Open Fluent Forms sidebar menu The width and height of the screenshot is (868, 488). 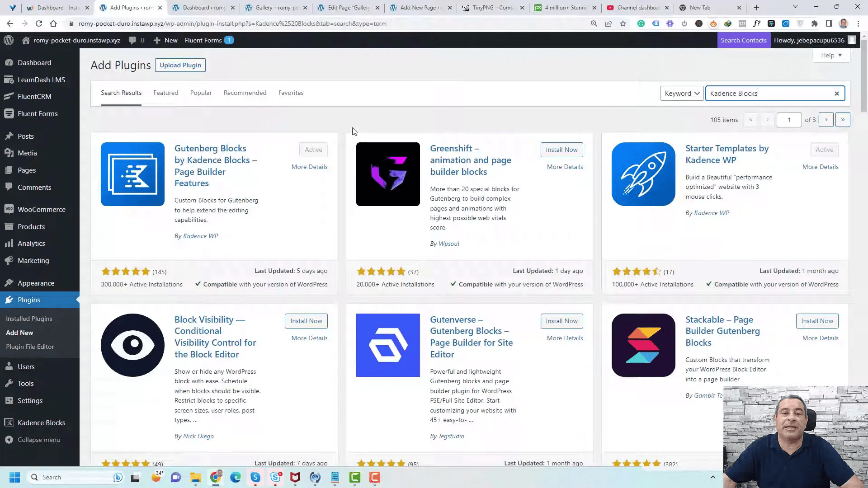pos(38,114)
